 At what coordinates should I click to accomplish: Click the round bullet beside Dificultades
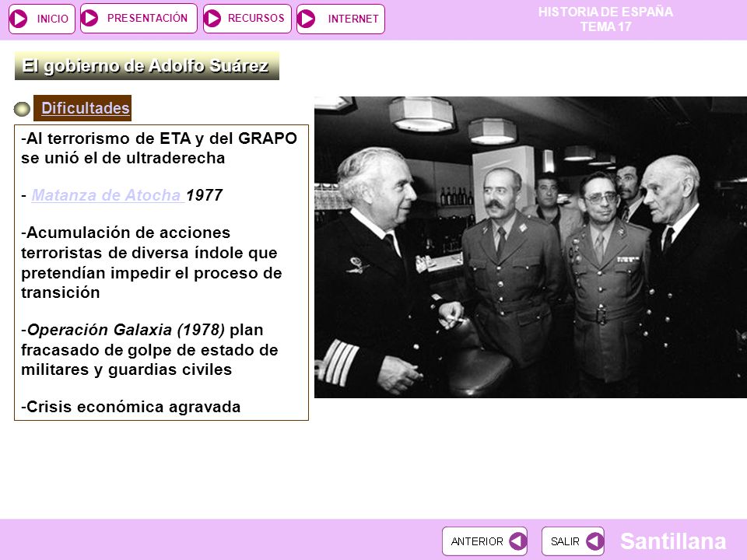22,109
